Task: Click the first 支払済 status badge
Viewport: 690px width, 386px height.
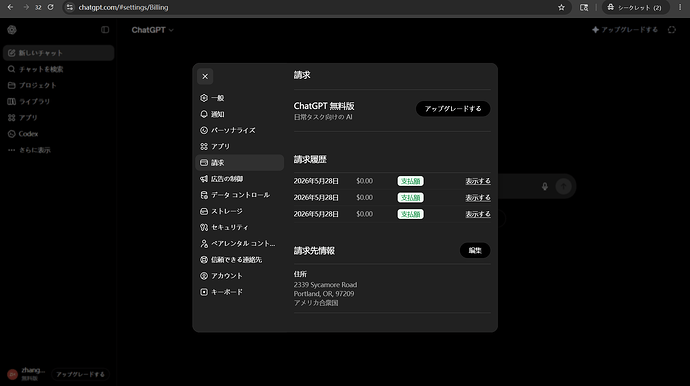Action: 411,181
